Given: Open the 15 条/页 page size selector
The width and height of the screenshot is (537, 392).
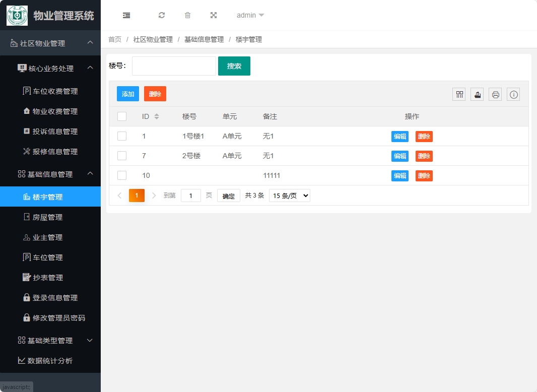Looking at the screenshot, I should (x=289, y=195).
